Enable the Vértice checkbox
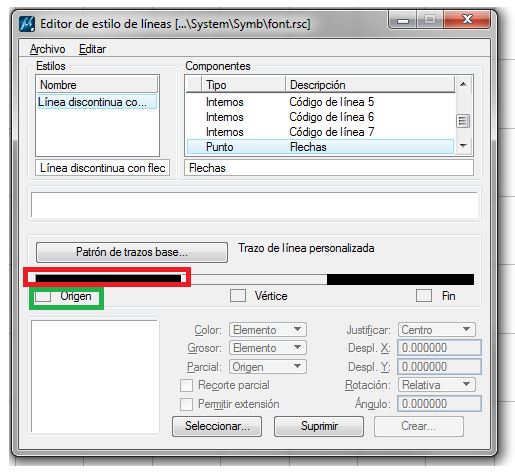This screenshot has height=475, width=515. 238,296
